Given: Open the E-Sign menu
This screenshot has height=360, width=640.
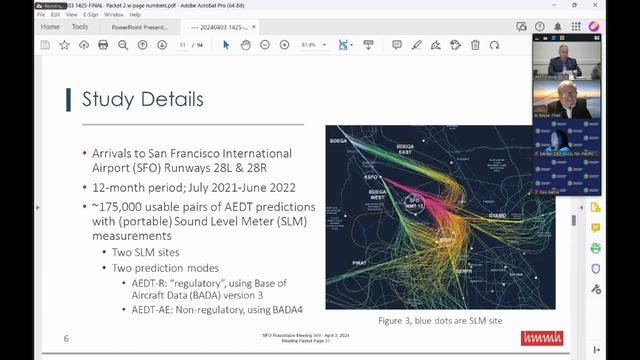Looking at the screenshot, I should pyautogui.click(x=91, y=14).
